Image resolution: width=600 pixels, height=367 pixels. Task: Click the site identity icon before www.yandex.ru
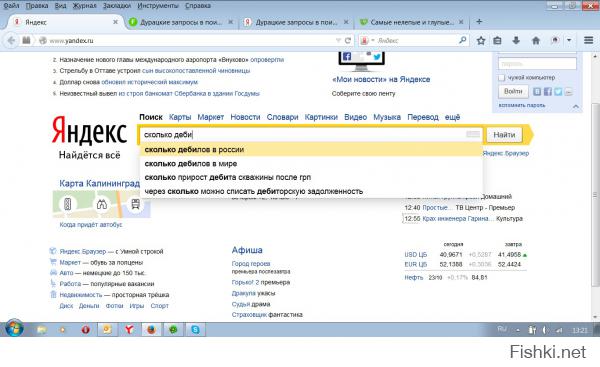click(43, 41)
